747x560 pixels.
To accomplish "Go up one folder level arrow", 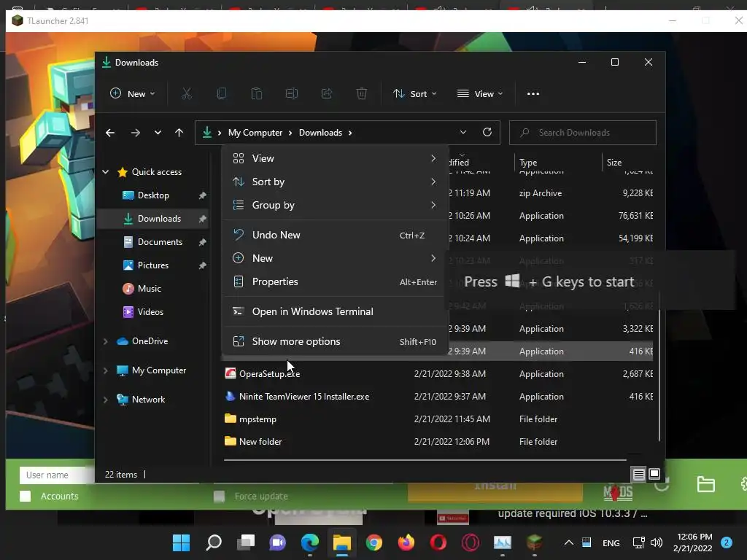I will [x=179, y=133].
